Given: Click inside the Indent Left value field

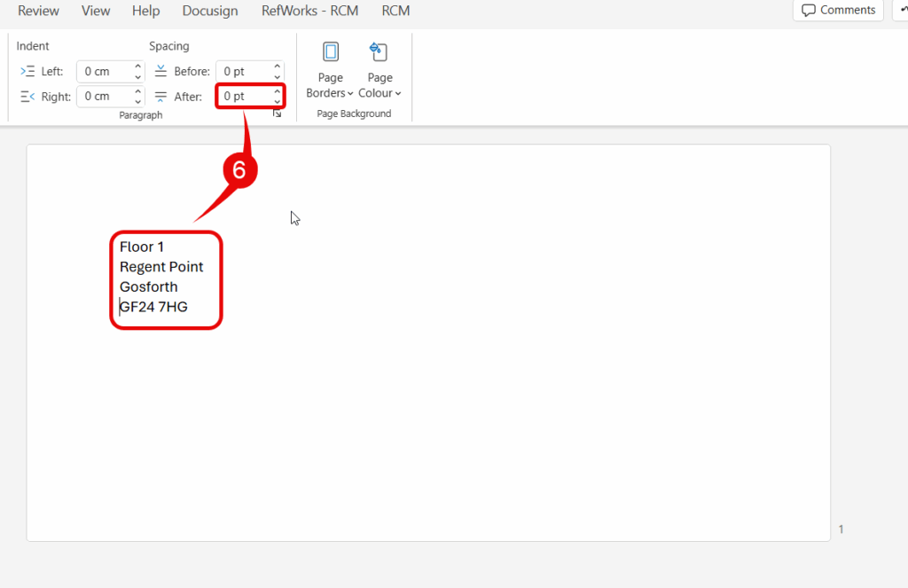Looking at the screenshot, I should tap(102, 72).
